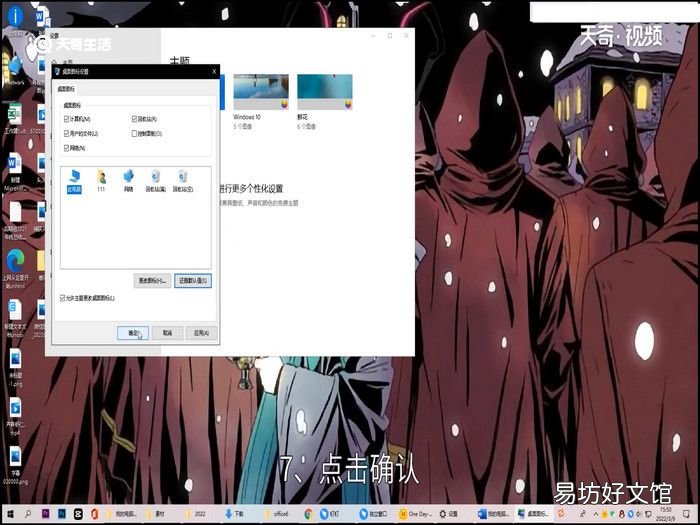The image size is (700, 525).
Task: Switch to the One Day taskbar item
Action: (415, 514)
